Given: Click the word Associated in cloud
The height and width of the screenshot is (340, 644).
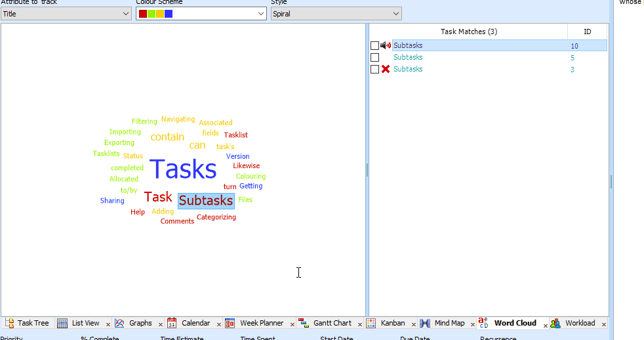Looking at the screenshot, I should point(216,123).
